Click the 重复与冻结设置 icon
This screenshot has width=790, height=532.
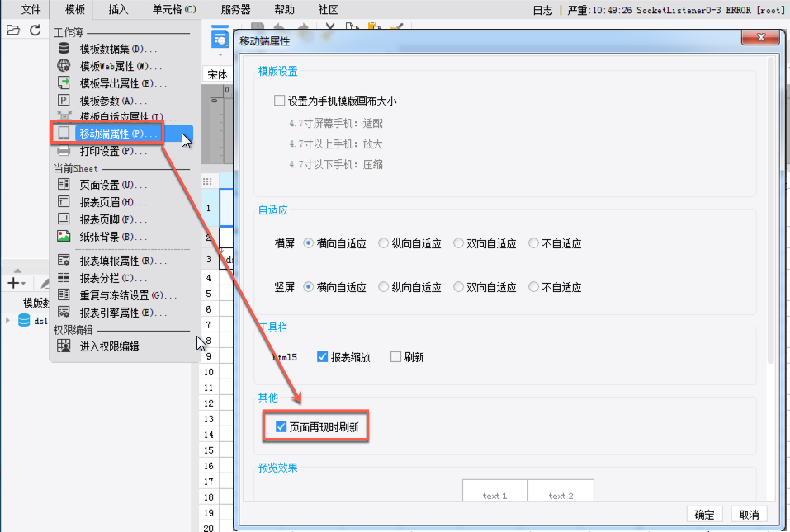tap(64, 294)
